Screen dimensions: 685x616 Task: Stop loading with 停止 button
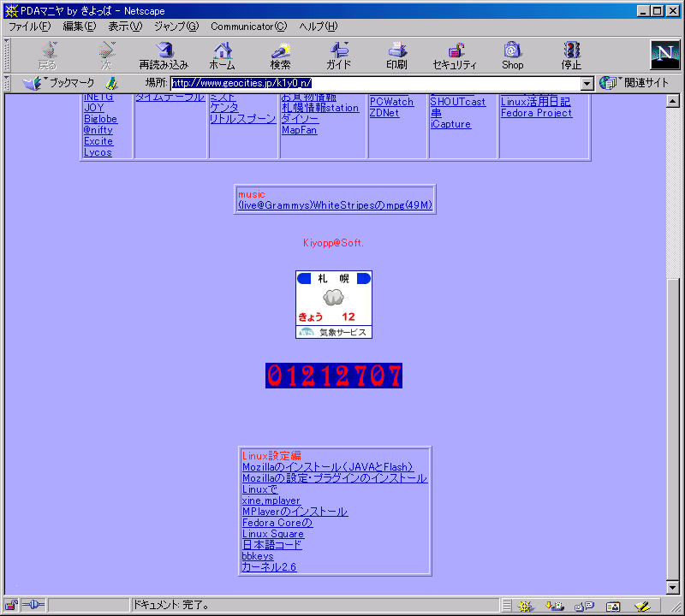coord(571,56)
